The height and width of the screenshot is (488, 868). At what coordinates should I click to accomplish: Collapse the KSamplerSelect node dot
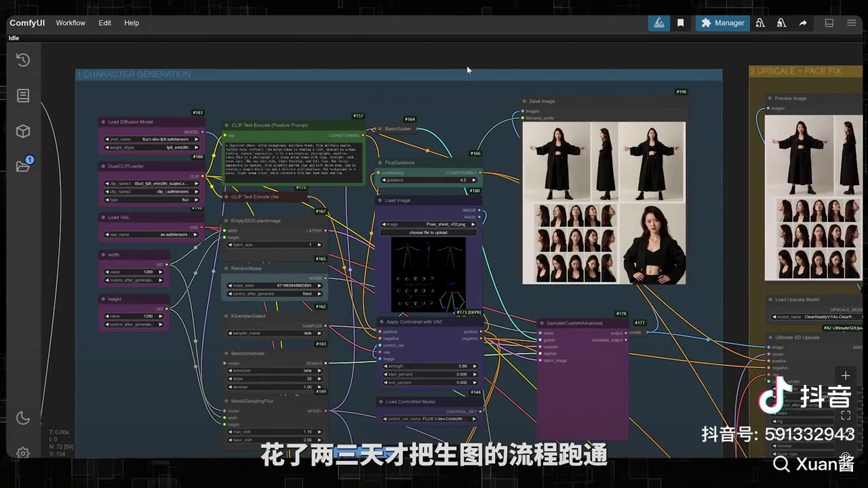tap(226, 316)
